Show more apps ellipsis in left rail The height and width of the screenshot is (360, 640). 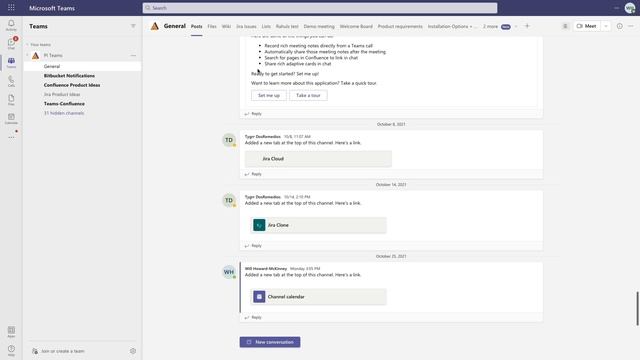tap(11, 137)
